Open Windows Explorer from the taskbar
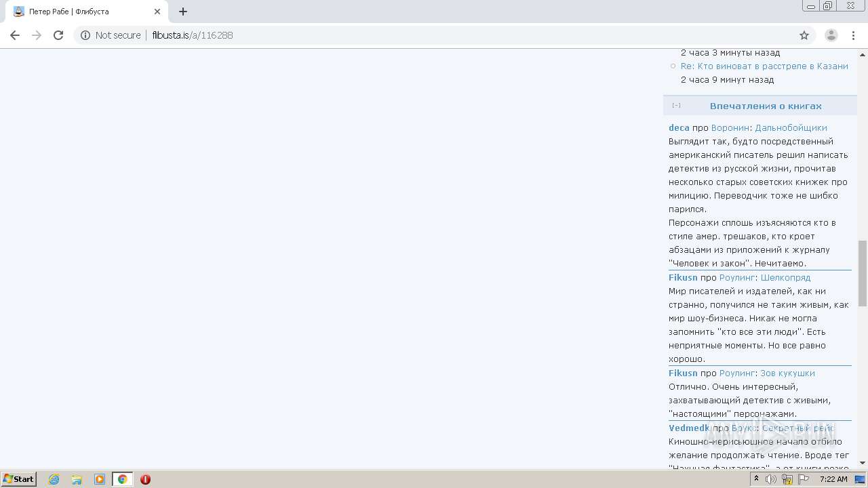The image size is (868, 488). pyautogui.click(x=77, y=479)
